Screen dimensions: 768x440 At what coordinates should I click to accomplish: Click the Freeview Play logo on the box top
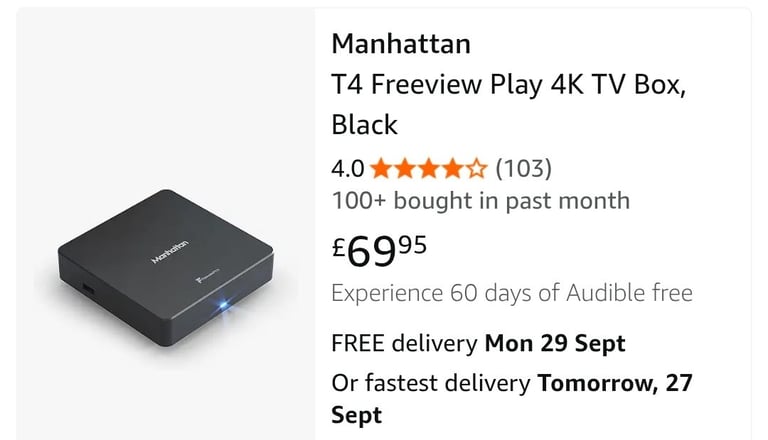coord(208,276)
